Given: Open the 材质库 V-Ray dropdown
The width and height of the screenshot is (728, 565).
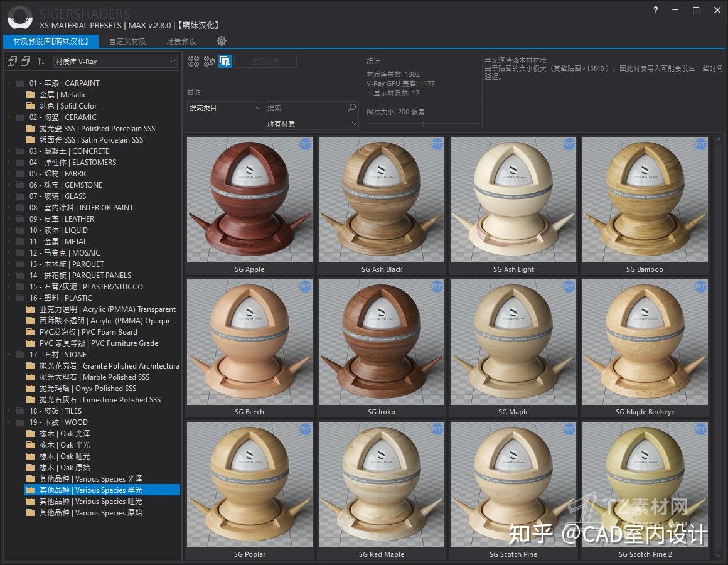Looking at the screenshot, I should pos(115,61).
